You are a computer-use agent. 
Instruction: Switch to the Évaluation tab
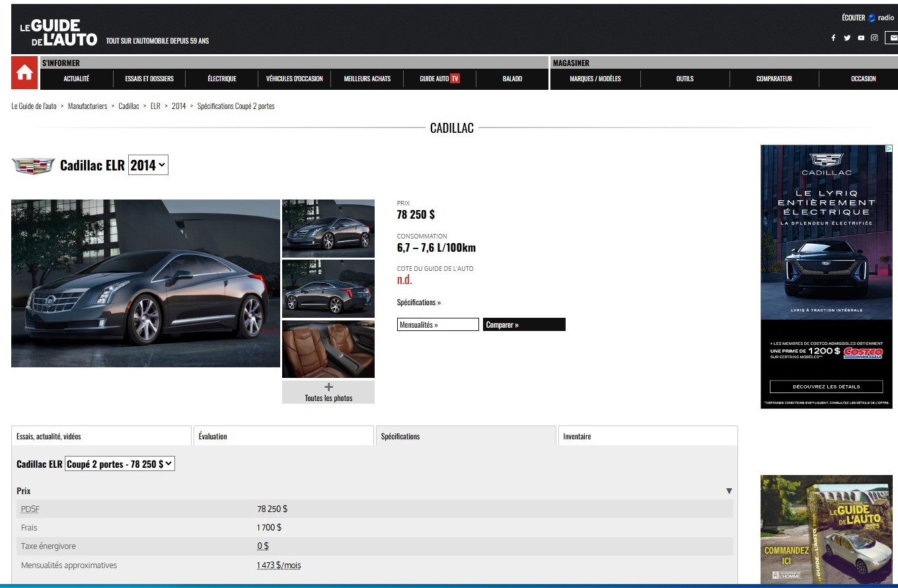284,436
